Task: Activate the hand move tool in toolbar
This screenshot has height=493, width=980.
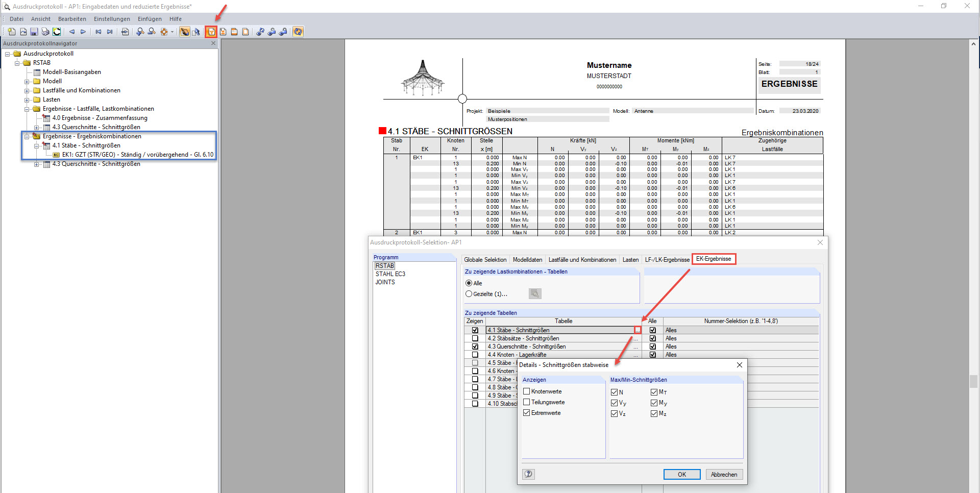Action: coord(185,32)
